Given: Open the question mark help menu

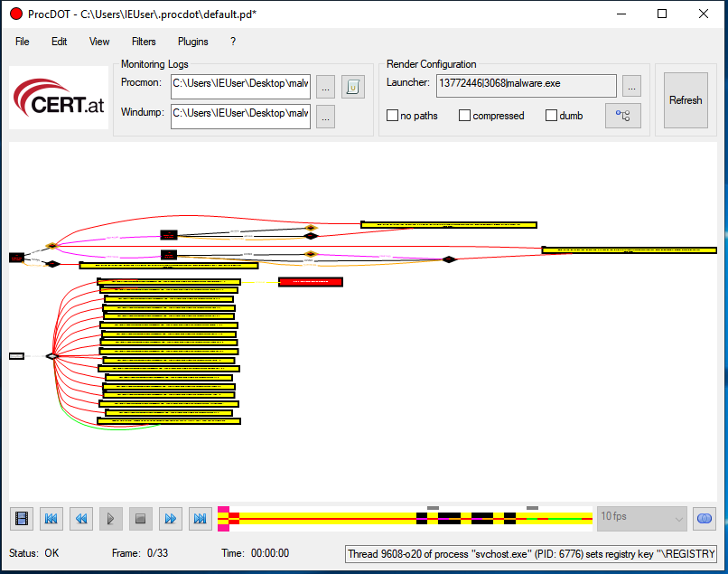Looking at the screenshot, I should [233, 42].
